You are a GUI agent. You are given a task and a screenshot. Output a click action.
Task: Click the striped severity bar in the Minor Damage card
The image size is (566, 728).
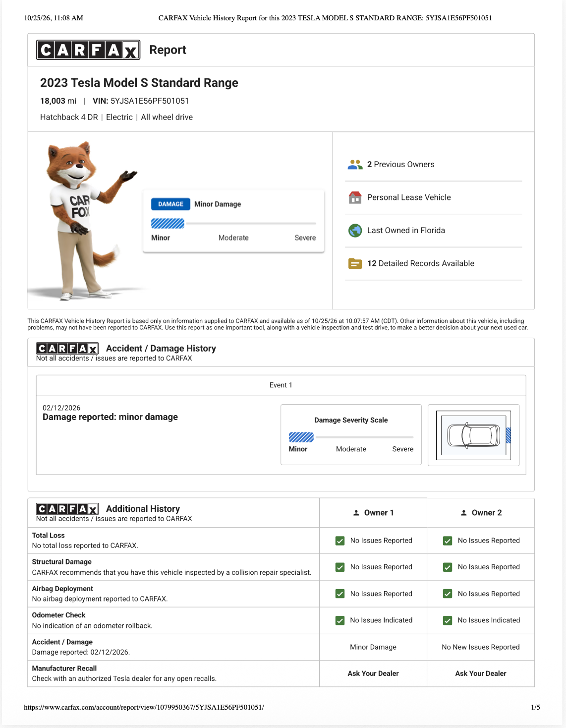point(168,224)
